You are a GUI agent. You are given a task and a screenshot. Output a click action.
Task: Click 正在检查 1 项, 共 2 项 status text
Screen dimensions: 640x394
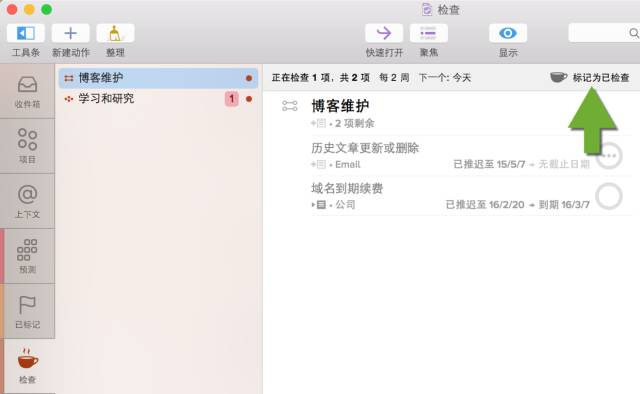click(321, 78)
